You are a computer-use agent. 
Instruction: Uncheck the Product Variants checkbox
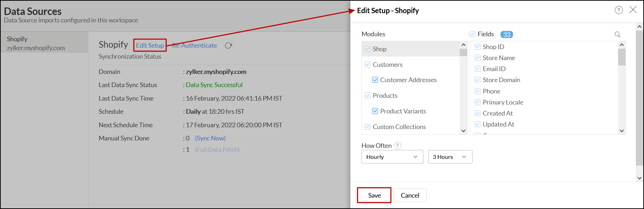pyautogui.click(x=375, y=111)
